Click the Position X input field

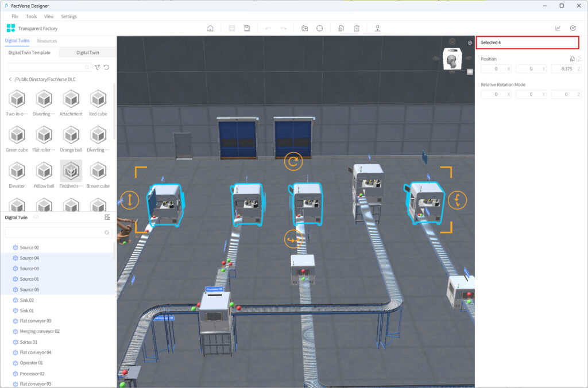point(496,69)
